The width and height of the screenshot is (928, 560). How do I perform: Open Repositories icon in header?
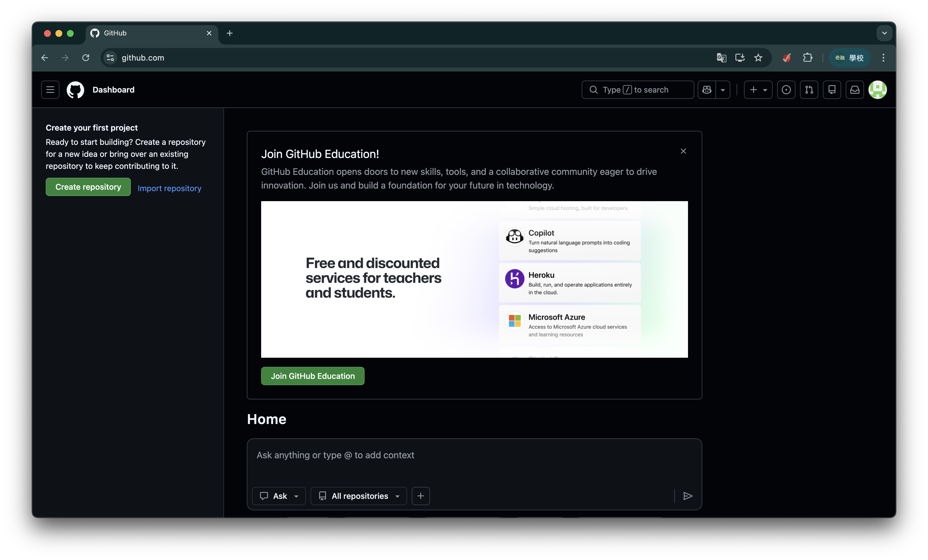[x=832, y=90]
